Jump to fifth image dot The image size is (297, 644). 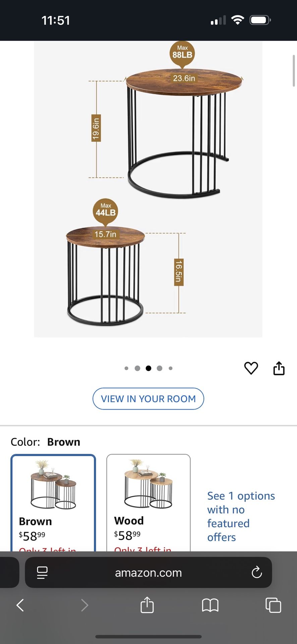pos(171,368)
